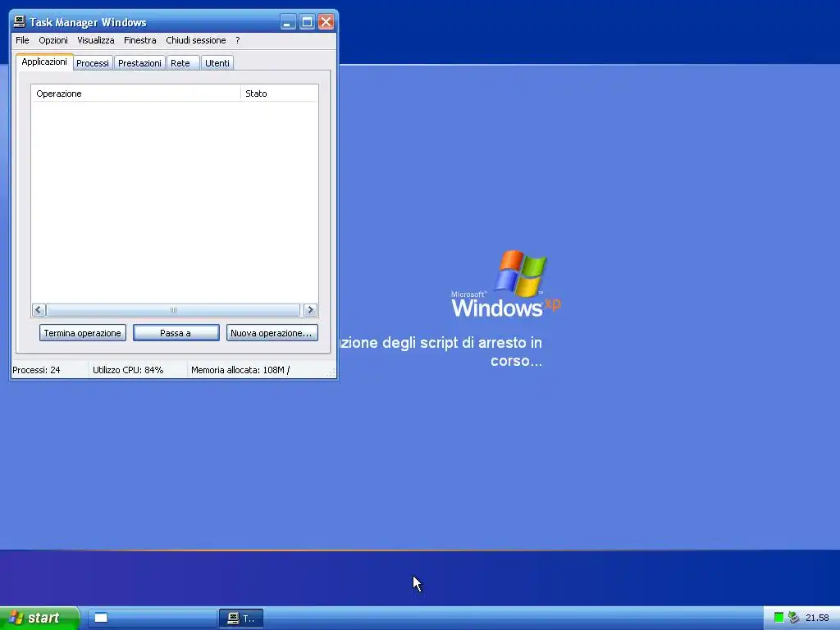840x630 pixels.
Task: Open the Finestra menu
Action: (x=139, y=40)
